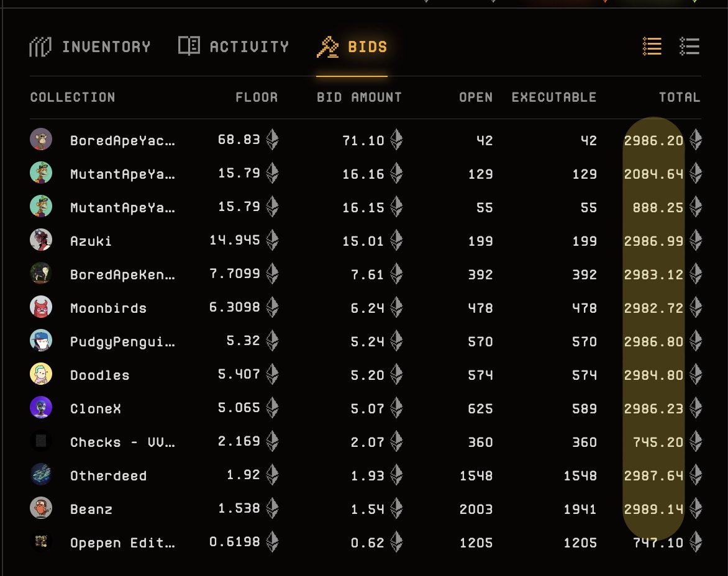Viewport: 728px width, 576px height.
Task: Click the 625 open count for CloneX
Action: pos(480,409)
